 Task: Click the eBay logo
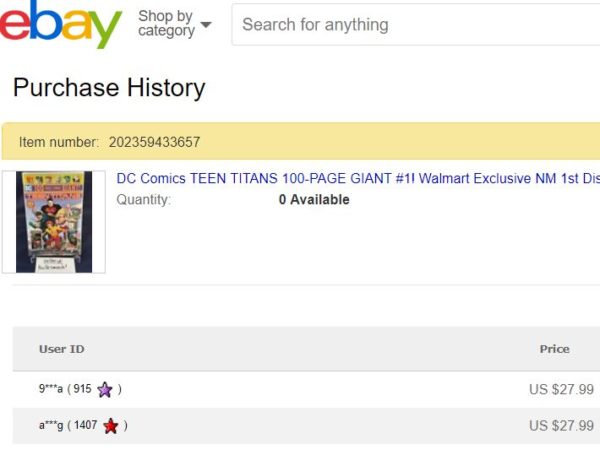tap(60, 24)
